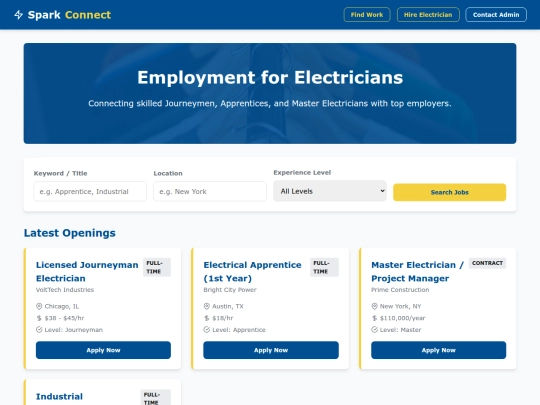Click the Latest Openings heading
The height and width of the screenshot is (405, 540).
pos(70,233)
